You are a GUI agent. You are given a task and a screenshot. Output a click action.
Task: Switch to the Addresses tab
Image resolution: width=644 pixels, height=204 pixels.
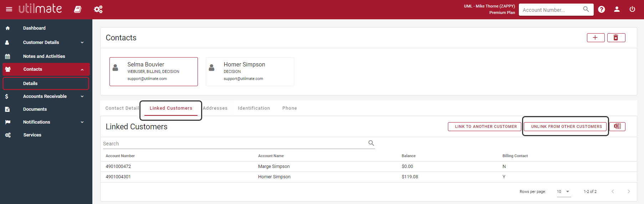click(215, 108)
